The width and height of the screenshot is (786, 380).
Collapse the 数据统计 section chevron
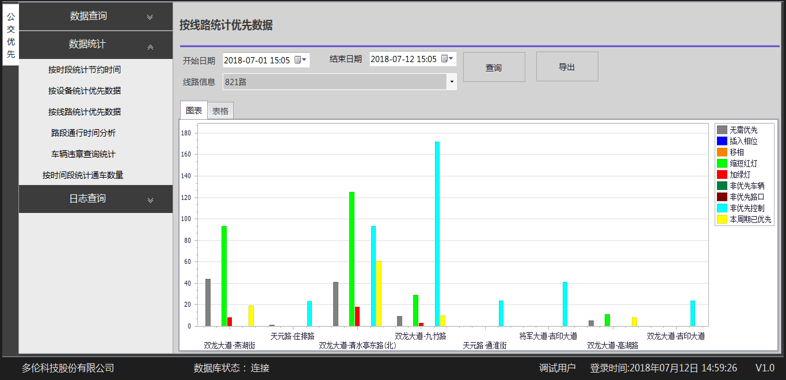point(150,47)
